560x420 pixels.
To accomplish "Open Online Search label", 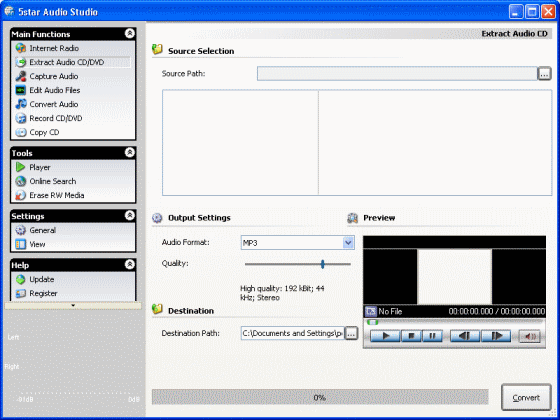I will click(52, 181).
